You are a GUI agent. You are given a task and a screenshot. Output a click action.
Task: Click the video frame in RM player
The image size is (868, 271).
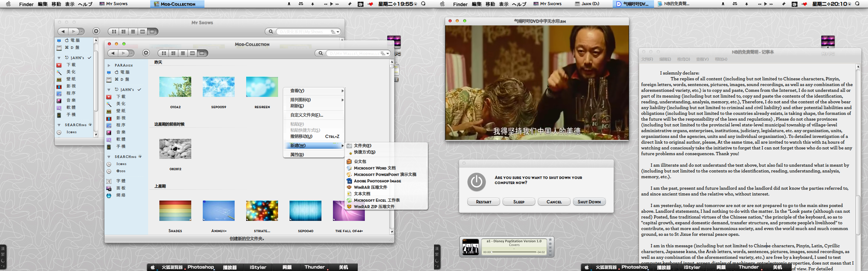[537, 83]
